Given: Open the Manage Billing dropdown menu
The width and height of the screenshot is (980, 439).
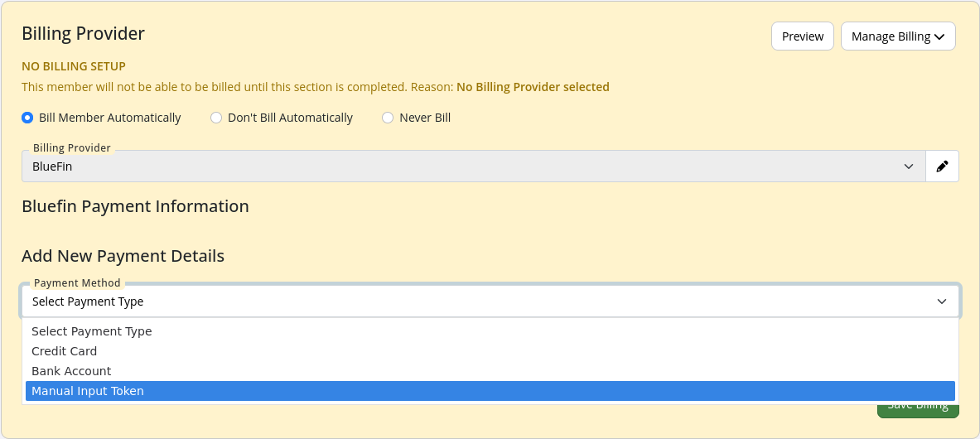Looking at the screenshot, I should [898, 36].
